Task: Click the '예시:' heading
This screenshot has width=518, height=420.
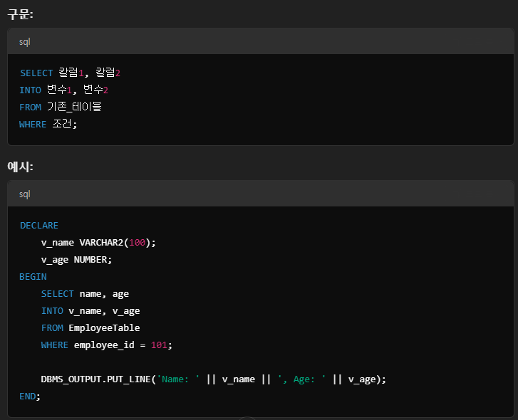Action: point(20,167)
